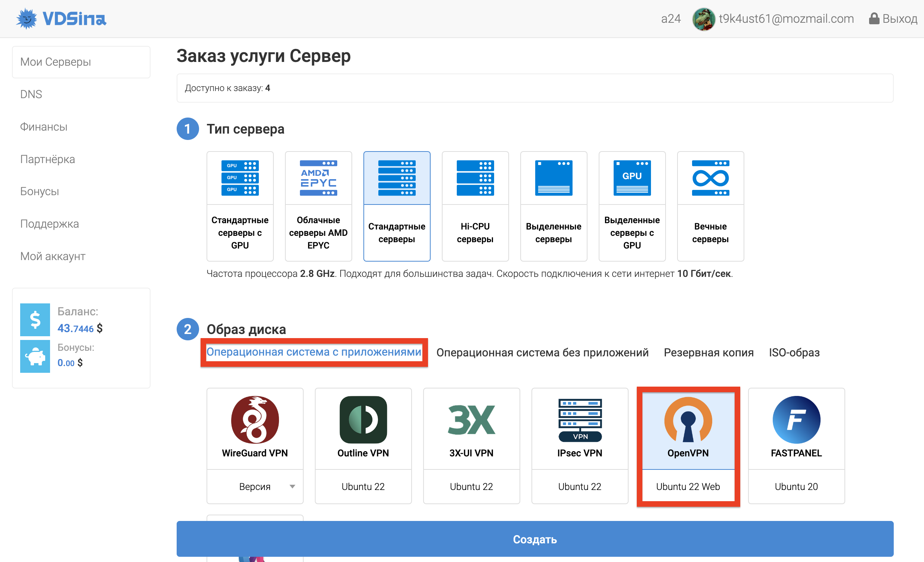Click the Hi-CPU серверы label

pyautogui.click(x=475, y=232)
